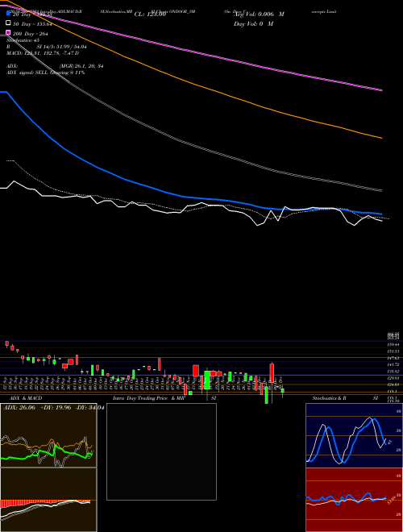Click the 'Stochastics: 45' readout
The width and height of the screenshot is (403, 532).
(23, 40)
